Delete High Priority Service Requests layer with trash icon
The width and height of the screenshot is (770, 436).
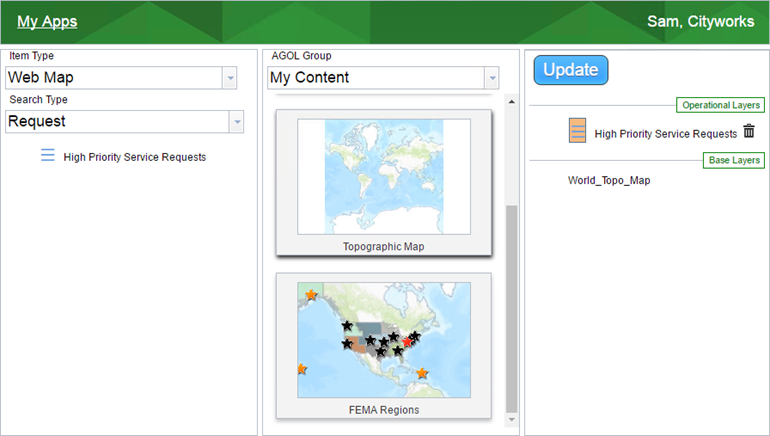749,131
